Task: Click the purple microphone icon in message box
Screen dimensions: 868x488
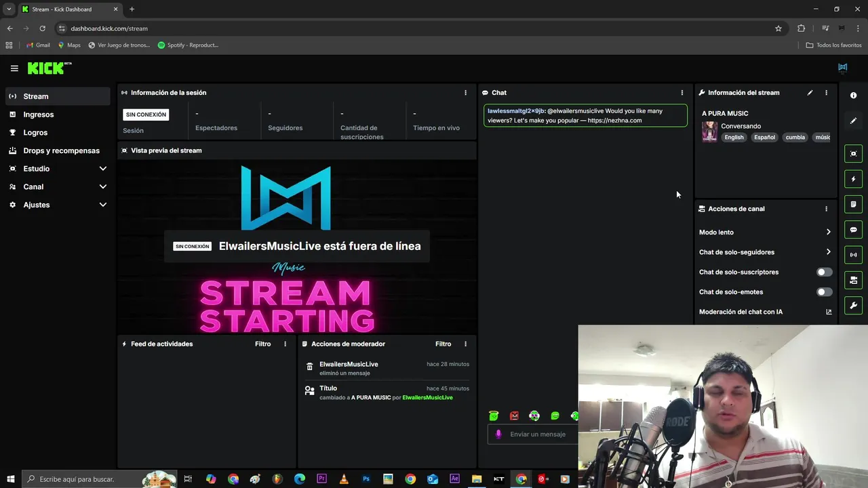Action: (498, 434)
